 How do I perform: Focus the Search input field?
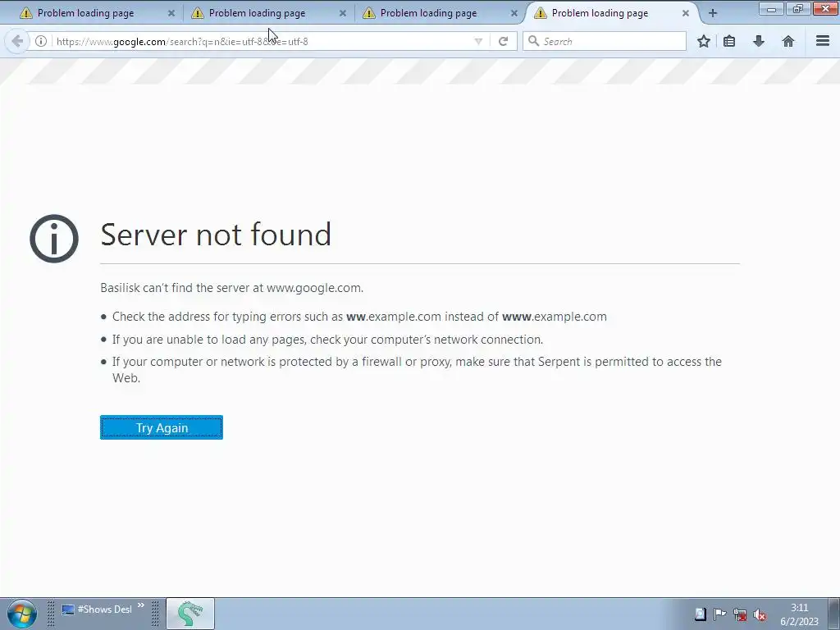[605, 41]
